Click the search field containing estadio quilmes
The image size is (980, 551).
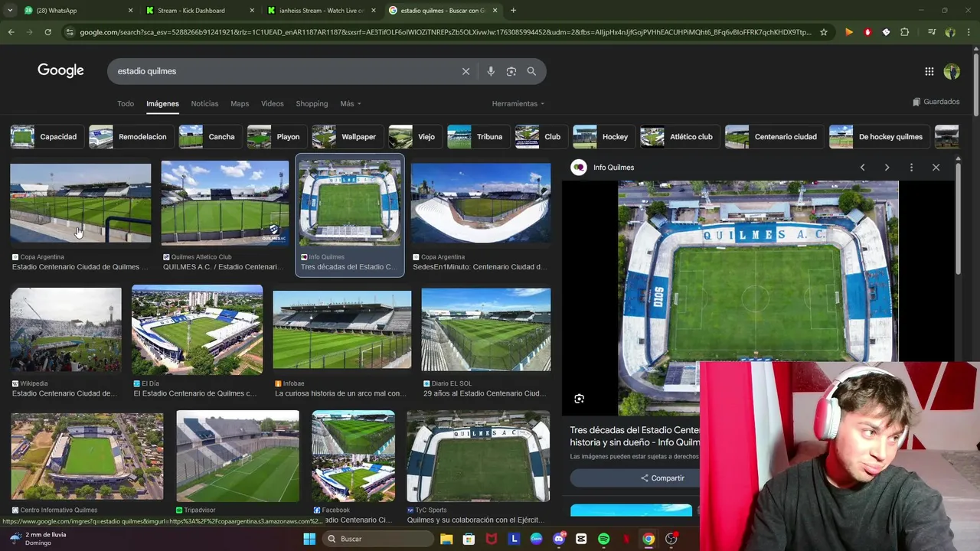coord(283,71)
